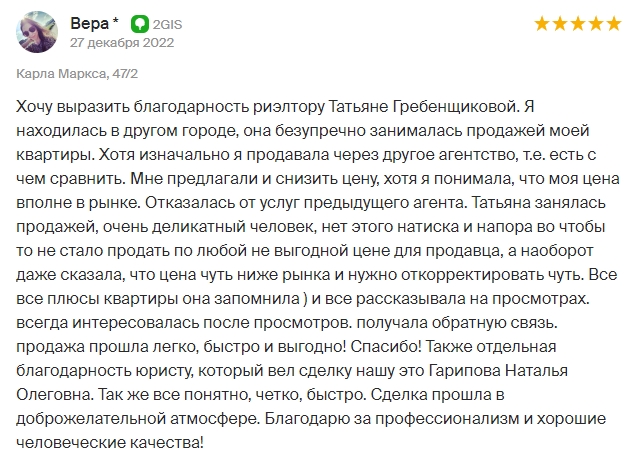Select the fourth rating star
The width and height of the screenshot is (640, 464).
[x=596, y=24]
